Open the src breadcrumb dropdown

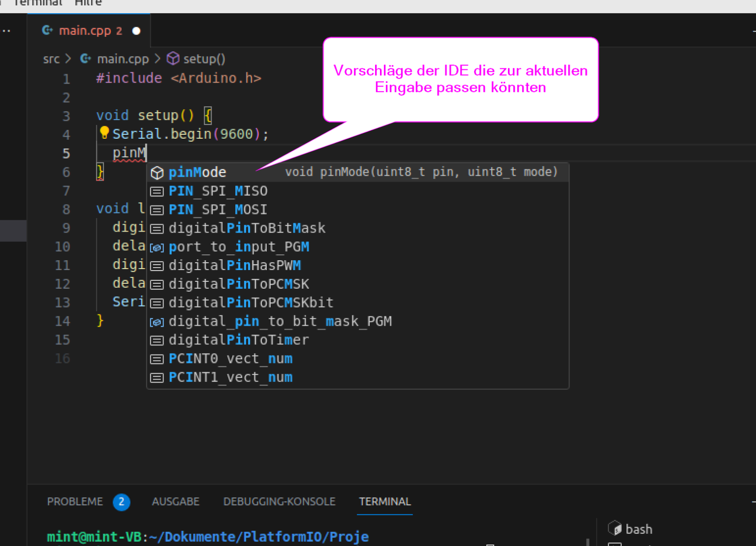(51, 59)
